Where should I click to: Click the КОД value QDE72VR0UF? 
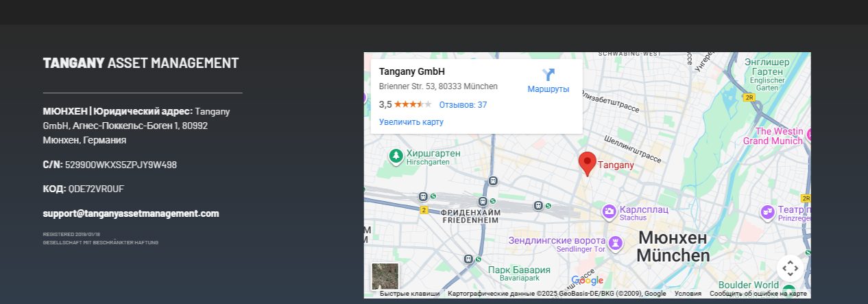pyautogui.click(x=96, y=189)
